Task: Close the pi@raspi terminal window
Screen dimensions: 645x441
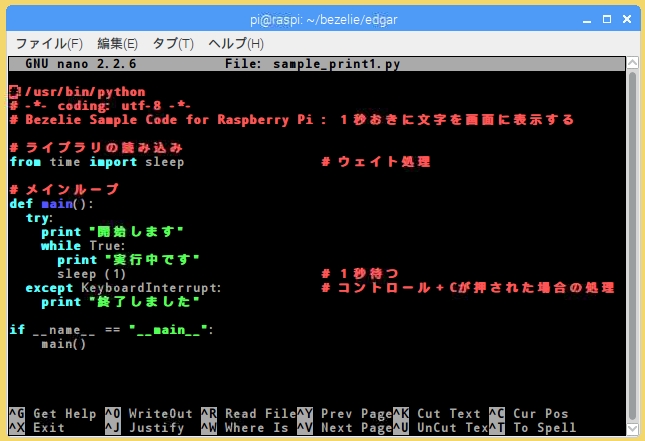Action: tap(626, 18)
